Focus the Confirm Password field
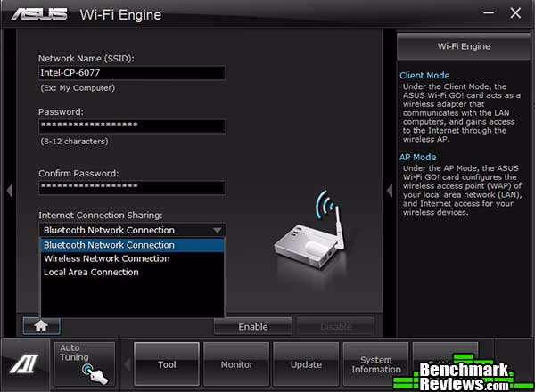This screenshot has width=535, height=392. [132, 187]
